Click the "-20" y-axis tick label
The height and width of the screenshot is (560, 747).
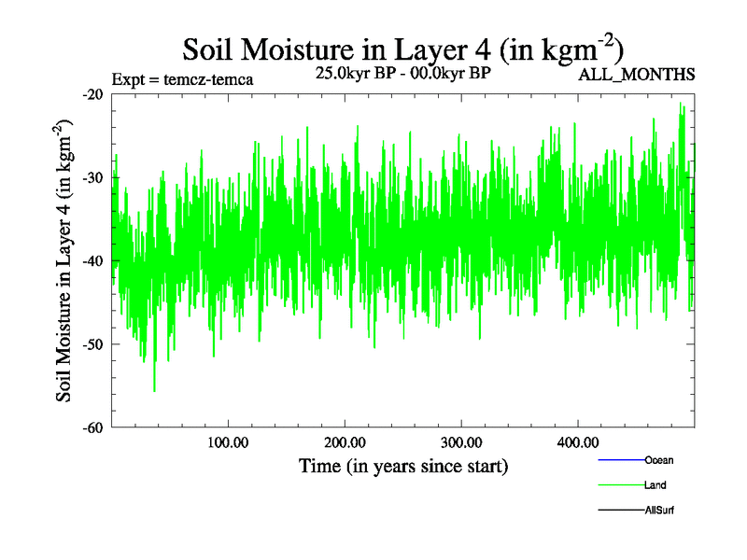click(x=92, y=94)
